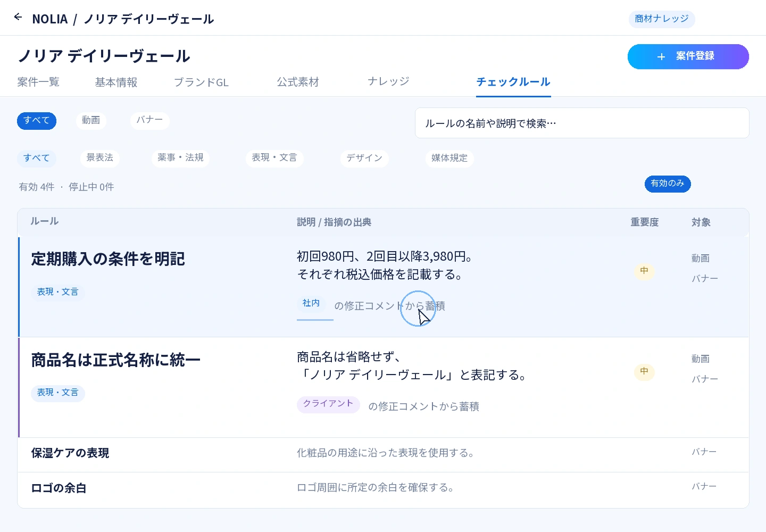Image resolution: width=766 pixels, height=532 pixels.
Task: Filter rules by 動画
Action: tap(91, 120)
